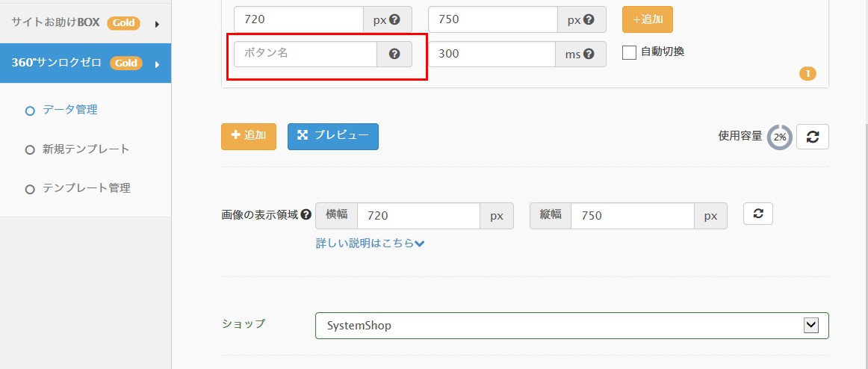Click refresh button beside 使用容量
The height and width of the screenshot is (369, 868).
coord(812,137)
